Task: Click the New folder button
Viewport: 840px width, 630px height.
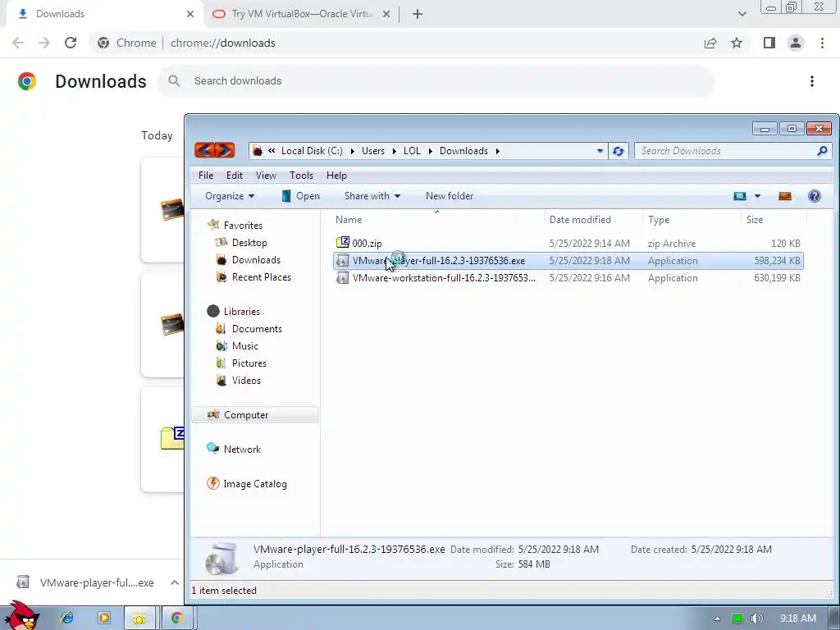Action: 450,196
